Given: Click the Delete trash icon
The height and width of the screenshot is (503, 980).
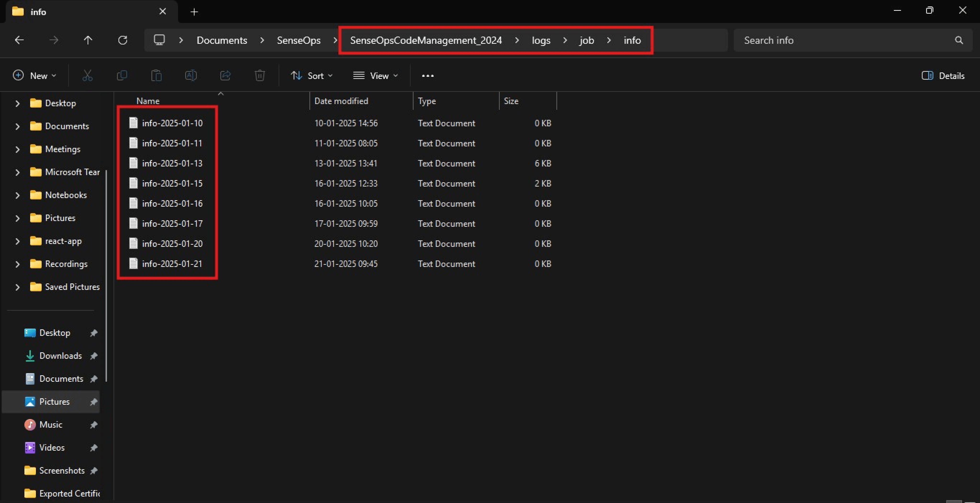Looking at the screenshot, I should tap(260, 76).
